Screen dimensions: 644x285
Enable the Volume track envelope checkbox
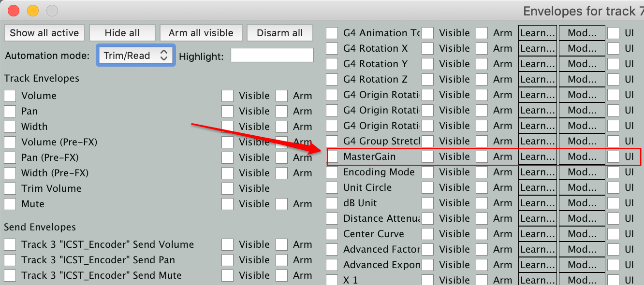tap(10, 96)
